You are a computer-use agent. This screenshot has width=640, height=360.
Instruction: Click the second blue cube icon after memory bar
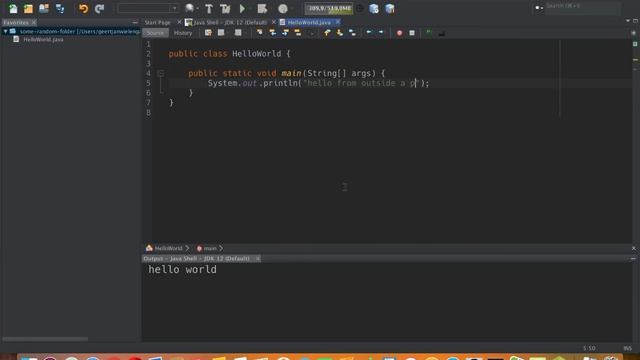390,8
